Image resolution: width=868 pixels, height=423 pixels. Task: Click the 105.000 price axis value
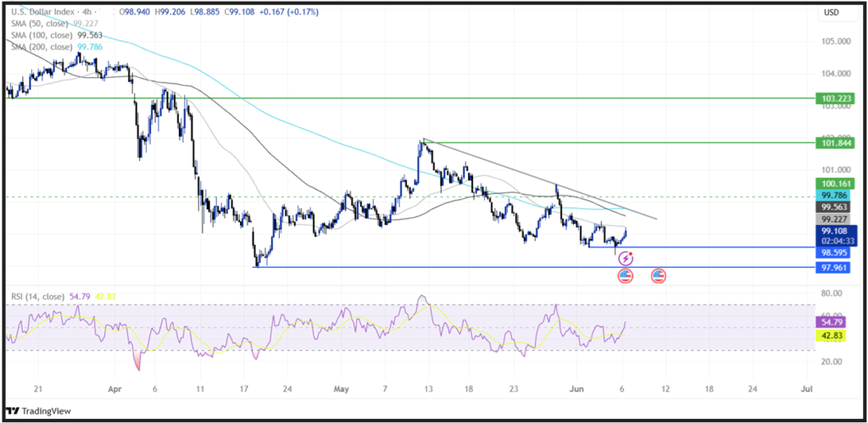[835, 42]
